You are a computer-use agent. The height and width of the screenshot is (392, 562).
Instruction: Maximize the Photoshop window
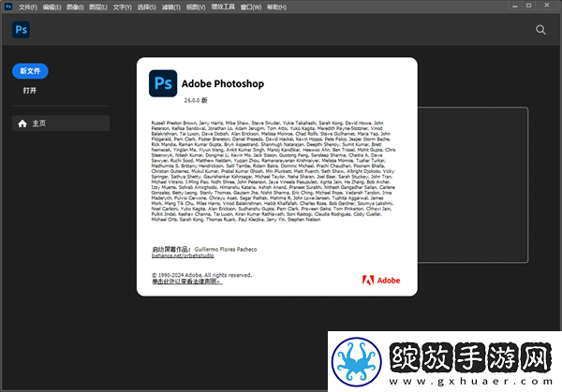pyautogui.click(x=528, y=6)
